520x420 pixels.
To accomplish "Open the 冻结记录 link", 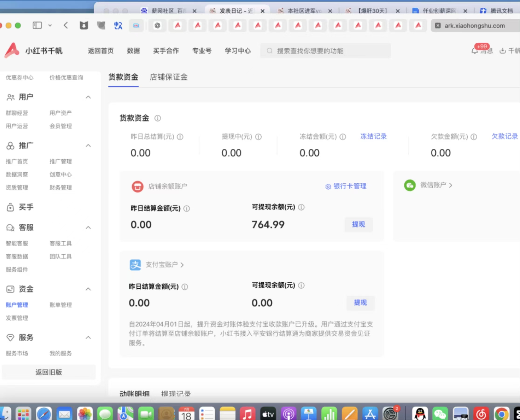I will [x=373, y=136].
